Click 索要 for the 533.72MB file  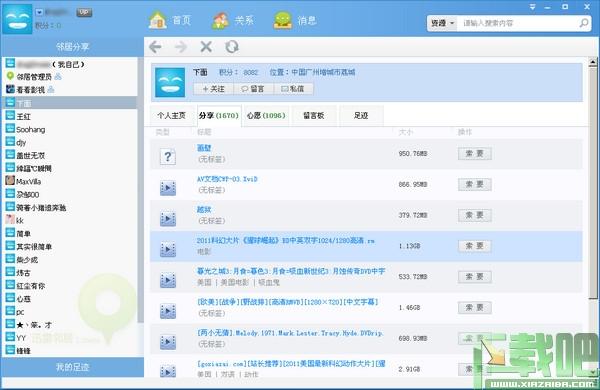pos(474,276)
